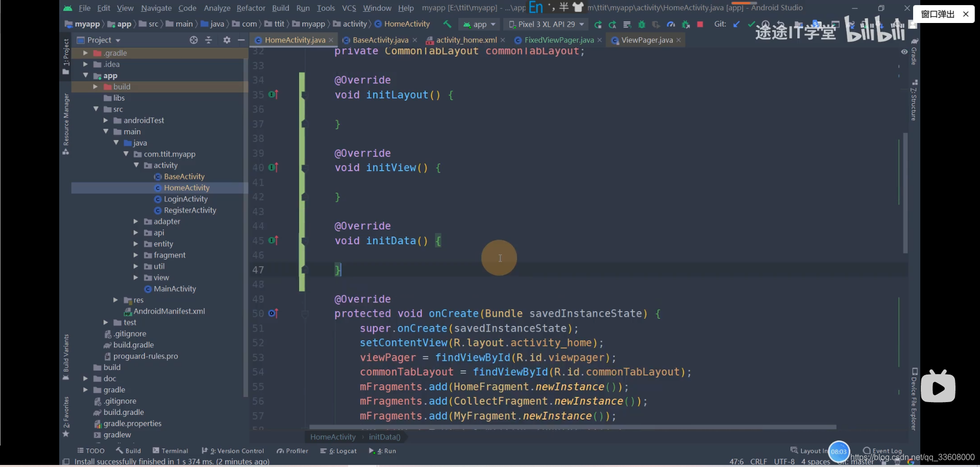Click the green Debug app bug icon
Viewport: 980px width, 467px height.
click(x=642, y=25)
